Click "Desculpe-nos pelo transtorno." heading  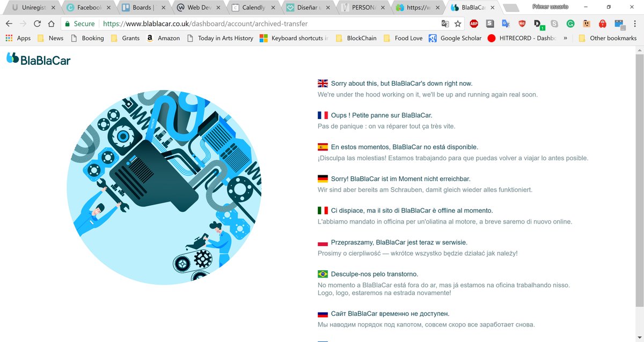click(x=375, y=274)
